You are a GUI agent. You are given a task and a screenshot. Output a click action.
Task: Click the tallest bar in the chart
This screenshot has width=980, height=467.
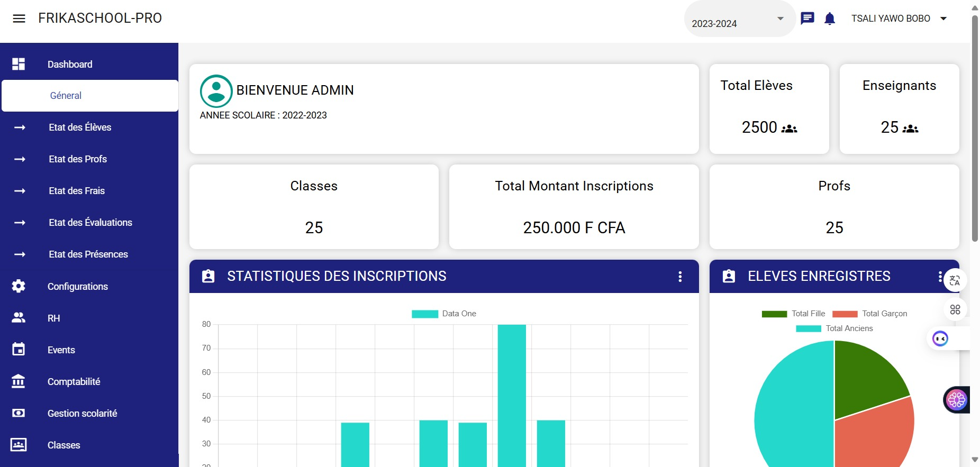tap(512, 396)
